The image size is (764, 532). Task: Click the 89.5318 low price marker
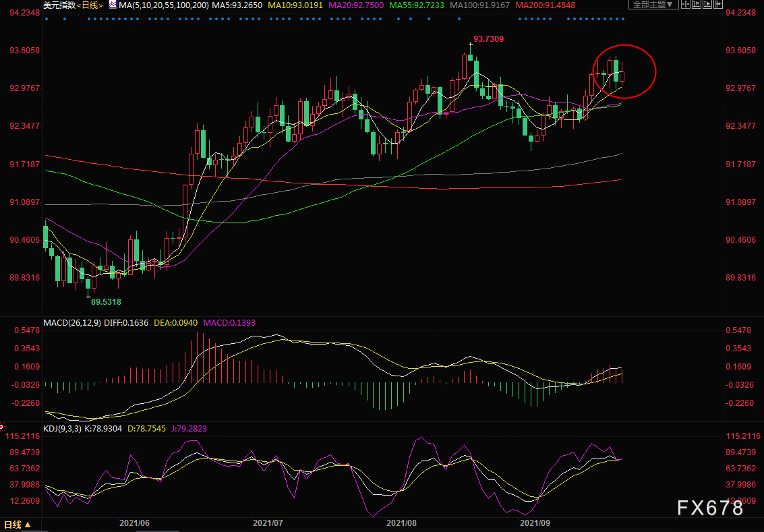click(106, 301)
